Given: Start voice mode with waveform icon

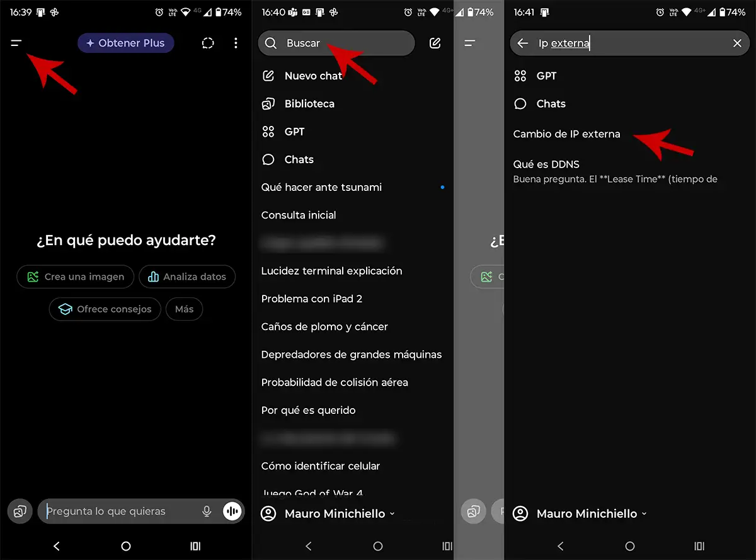Looking at the screenshot, I should [232, 511].
